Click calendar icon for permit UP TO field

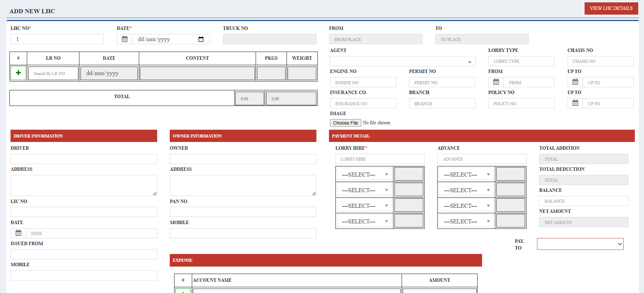point(575,82)
